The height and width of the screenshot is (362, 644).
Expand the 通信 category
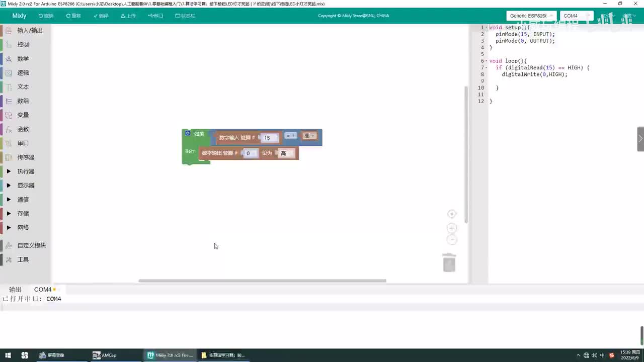coord(25,200)
